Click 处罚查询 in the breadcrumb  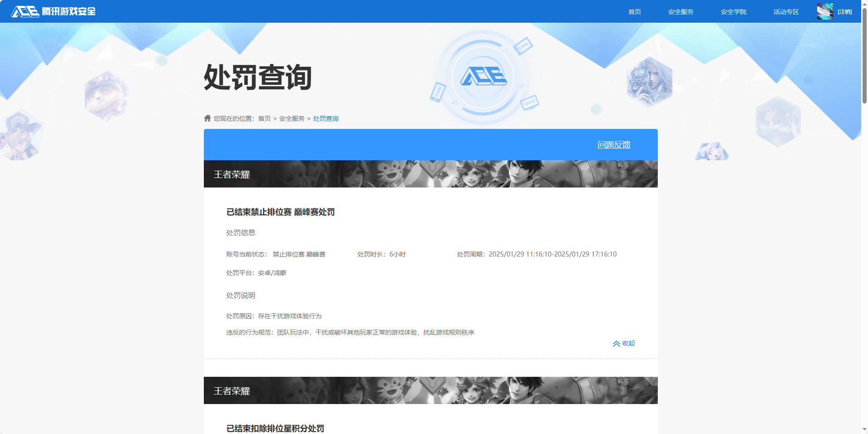click(325, 118)
